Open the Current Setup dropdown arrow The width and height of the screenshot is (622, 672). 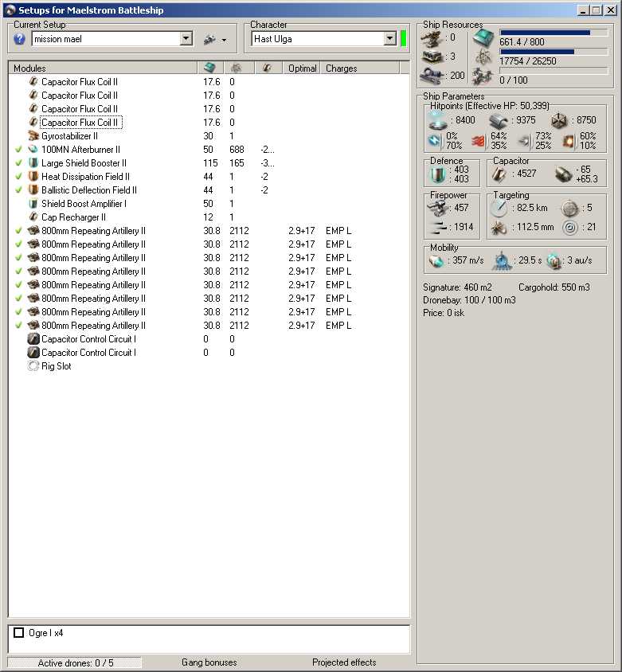click(186, 39)
